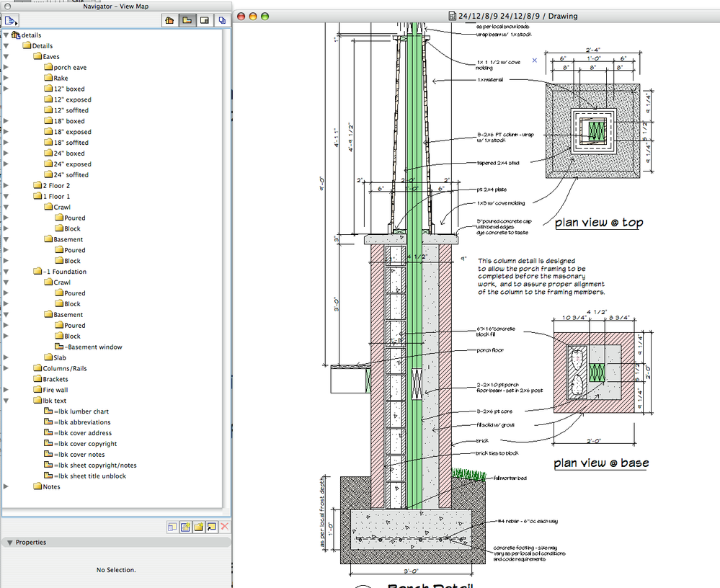720x588 pixels.
Task: Select the Basement window view
Action: click(x=94, y=347)
